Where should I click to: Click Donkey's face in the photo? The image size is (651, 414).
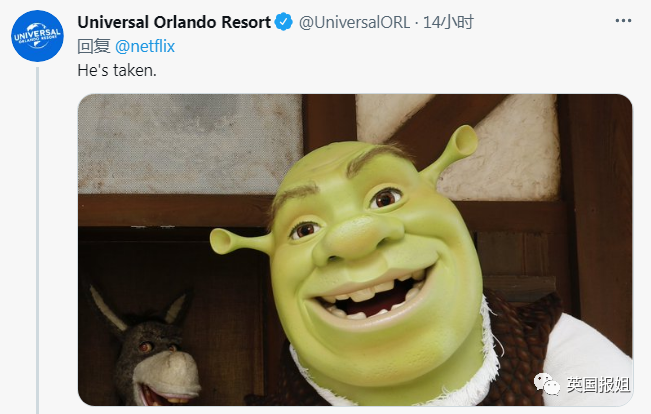tap(158, 363)
